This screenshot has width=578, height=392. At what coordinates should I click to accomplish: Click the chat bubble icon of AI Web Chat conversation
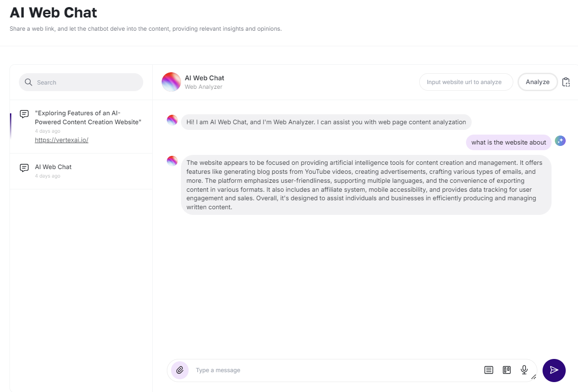pos(24,167)
